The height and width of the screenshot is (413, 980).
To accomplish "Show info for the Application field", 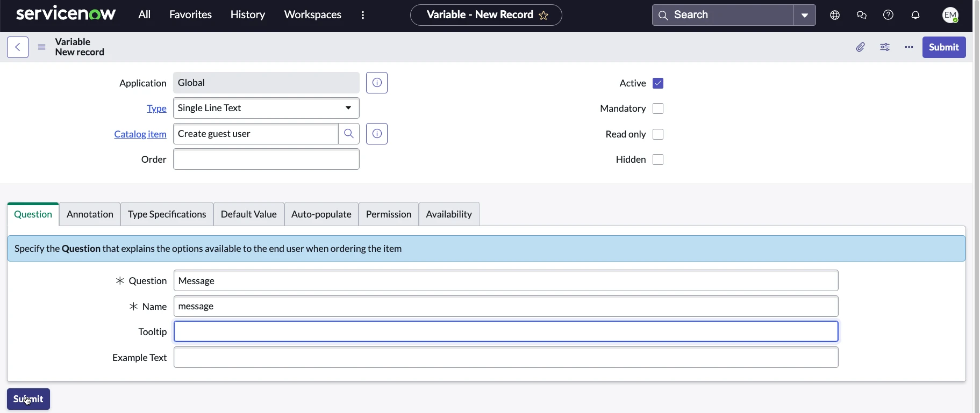I will coord(377,83).
